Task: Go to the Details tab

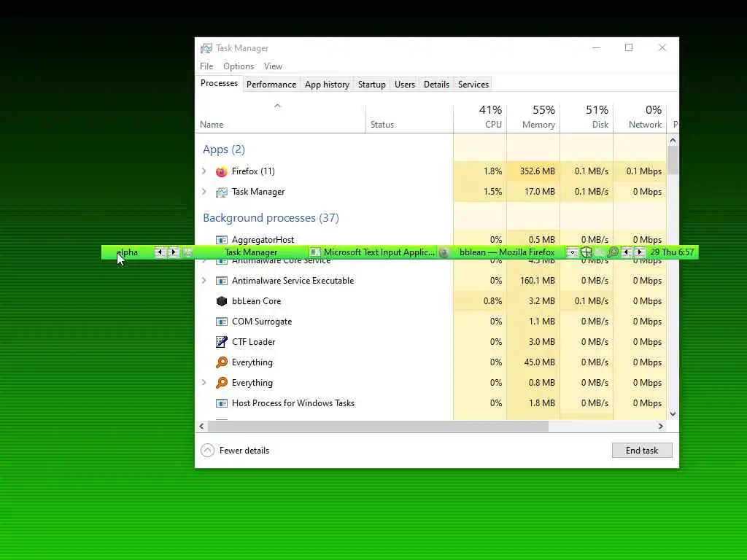Action: coord(436,85)
